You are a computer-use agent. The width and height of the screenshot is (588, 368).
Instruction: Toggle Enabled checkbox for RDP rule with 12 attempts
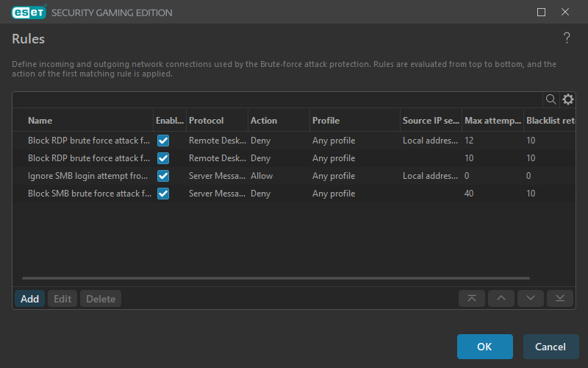[163, 141]
